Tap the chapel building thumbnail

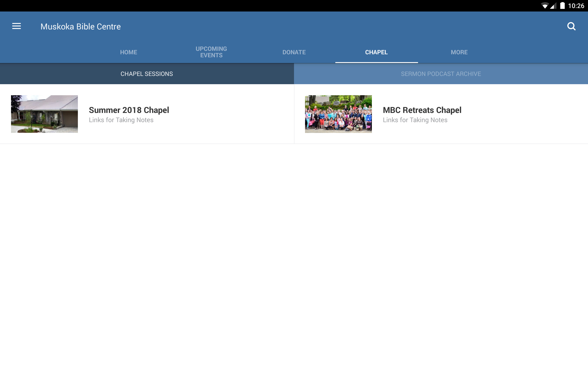click(x=44, y=114)
